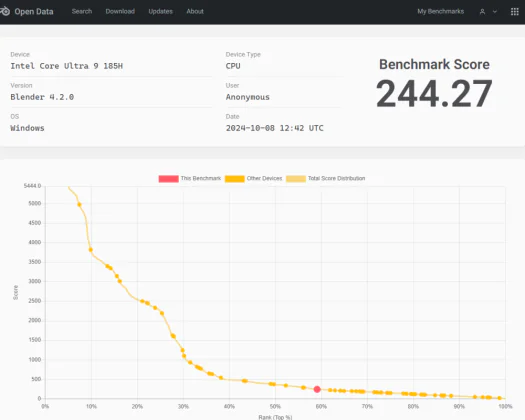Open My Benchmarks link
Viewport: 525px width, 420px height.
pos(440,11)
